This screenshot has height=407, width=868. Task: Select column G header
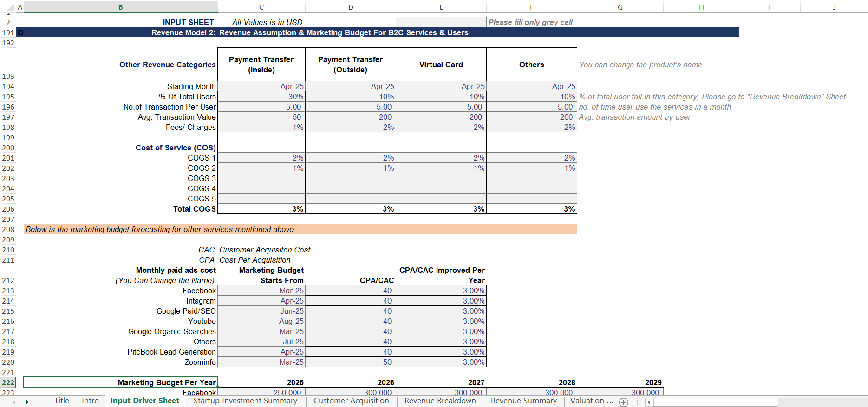(620, 7)
